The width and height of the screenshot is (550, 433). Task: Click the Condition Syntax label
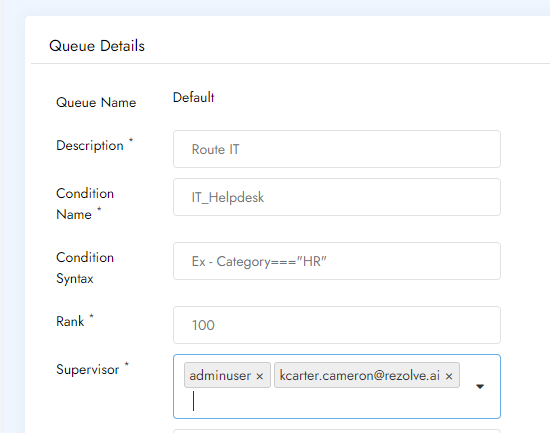coord(85,268)
